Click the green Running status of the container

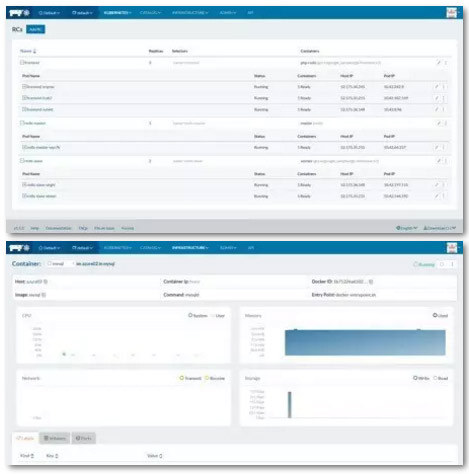coord(424,264)
